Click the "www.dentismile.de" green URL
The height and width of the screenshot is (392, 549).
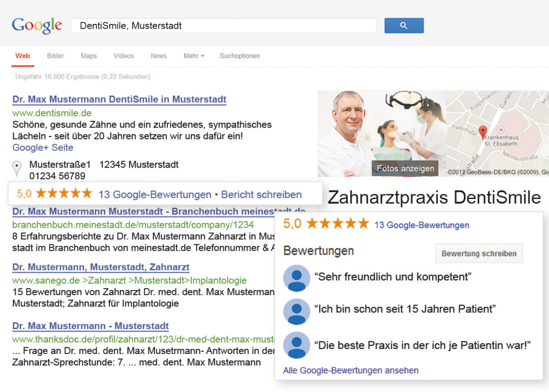click(52, 113)
